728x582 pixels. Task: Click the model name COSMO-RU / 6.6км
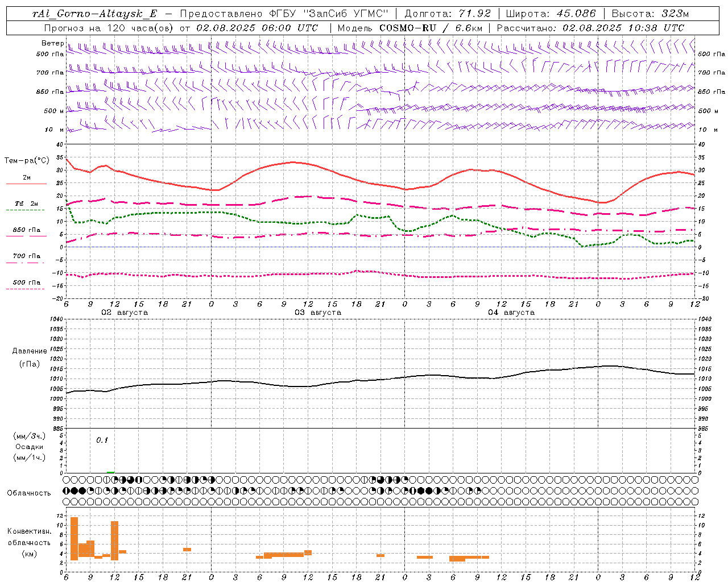click(x=431, y=28)
